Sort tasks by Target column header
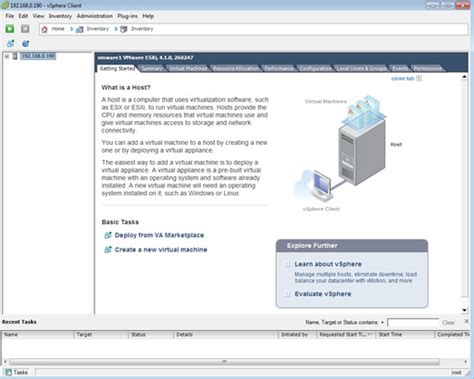 [x=101, y=334]
